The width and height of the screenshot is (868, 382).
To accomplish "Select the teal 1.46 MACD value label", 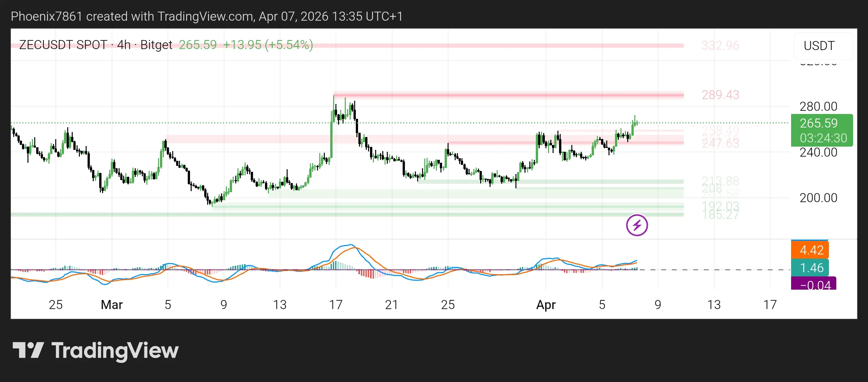I will pyautogui.click(x=811, y=268).
